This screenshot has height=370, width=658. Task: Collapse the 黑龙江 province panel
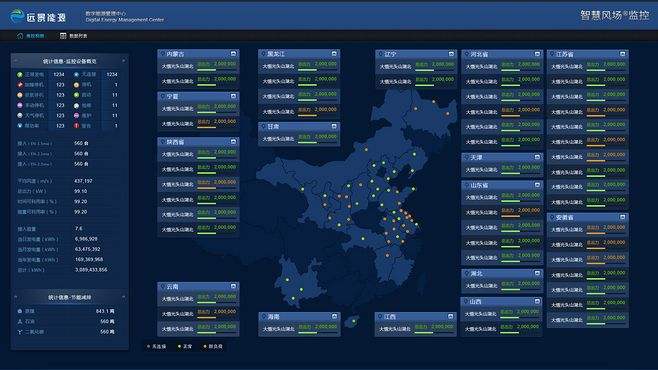coord(334,54)
